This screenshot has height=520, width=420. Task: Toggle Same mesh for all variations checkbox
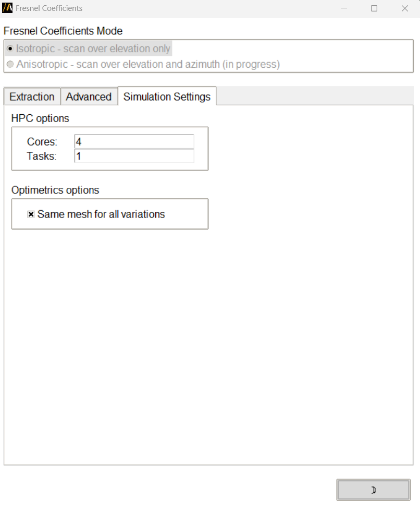[x=31, y=214]
